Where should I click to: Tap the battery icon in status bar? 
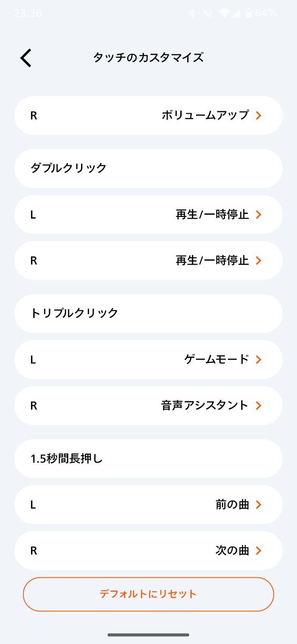coord(249,13)
